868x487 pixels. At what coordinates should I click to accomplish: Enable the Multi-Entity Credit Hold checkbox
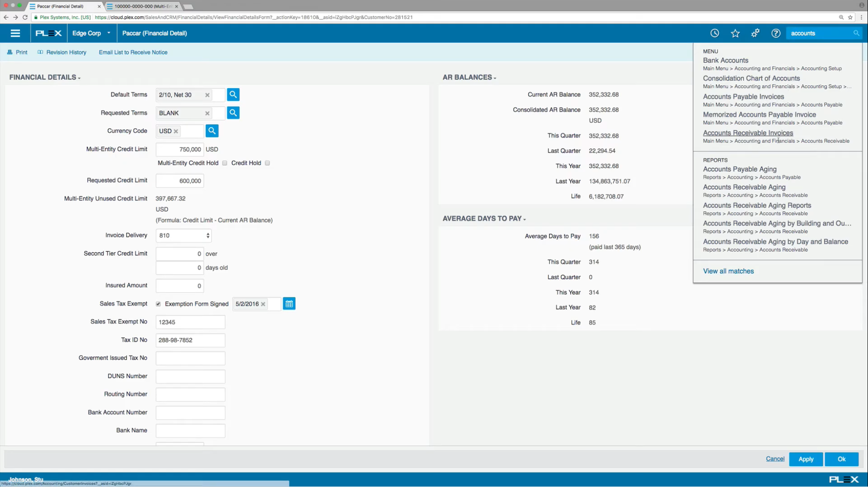coord(225,163)
